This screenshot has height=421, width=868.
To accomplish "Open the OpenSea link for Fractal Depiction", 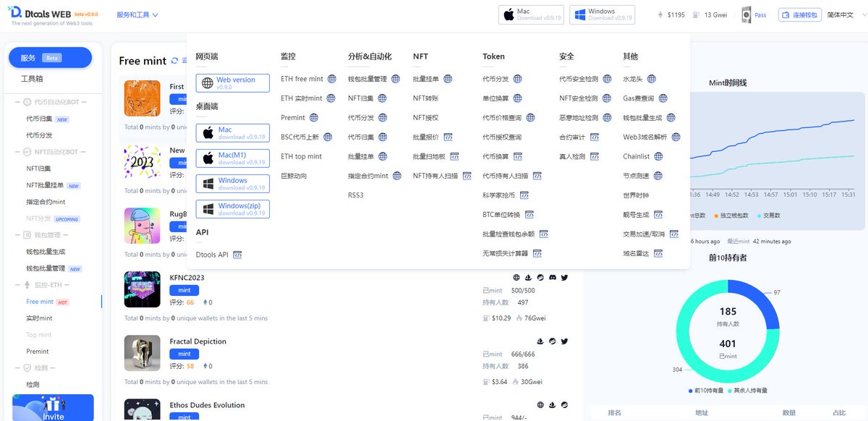I will 540,341.
